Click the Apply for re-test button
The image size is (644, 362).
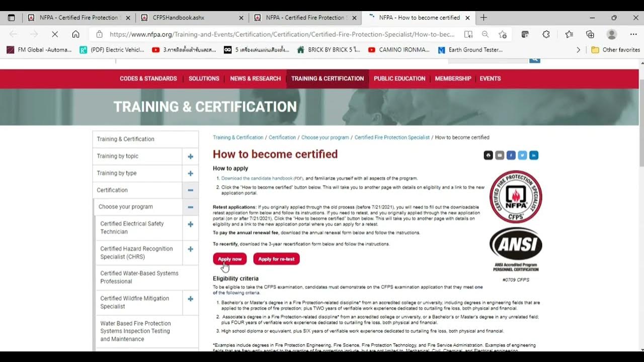(276, 259)
